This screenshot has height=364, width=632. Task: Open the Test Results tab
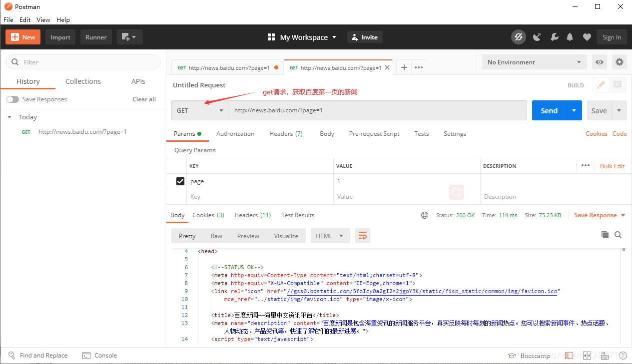(298, 215)
